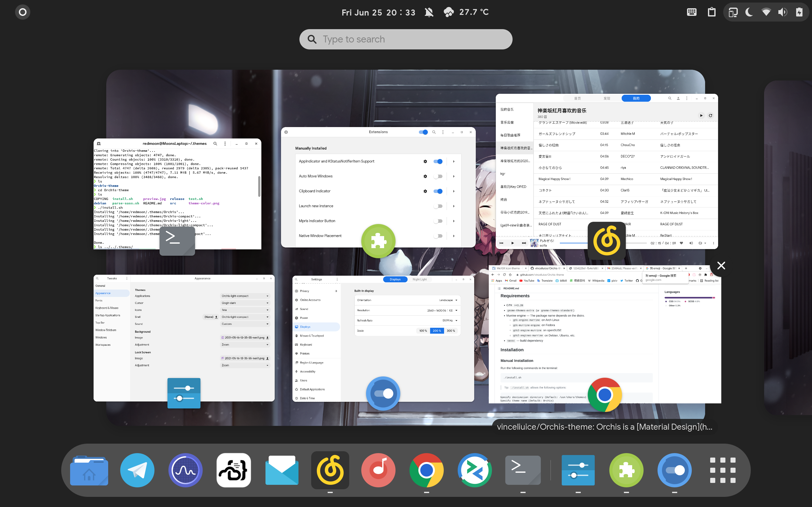Open the Refresh Rate dropdown in Display settings

coord(451,320)
